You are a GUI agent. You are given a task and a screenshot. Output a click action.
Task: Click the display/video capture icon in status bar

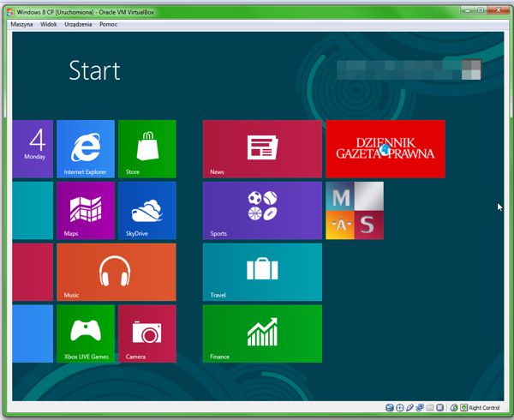coord(440,407)
